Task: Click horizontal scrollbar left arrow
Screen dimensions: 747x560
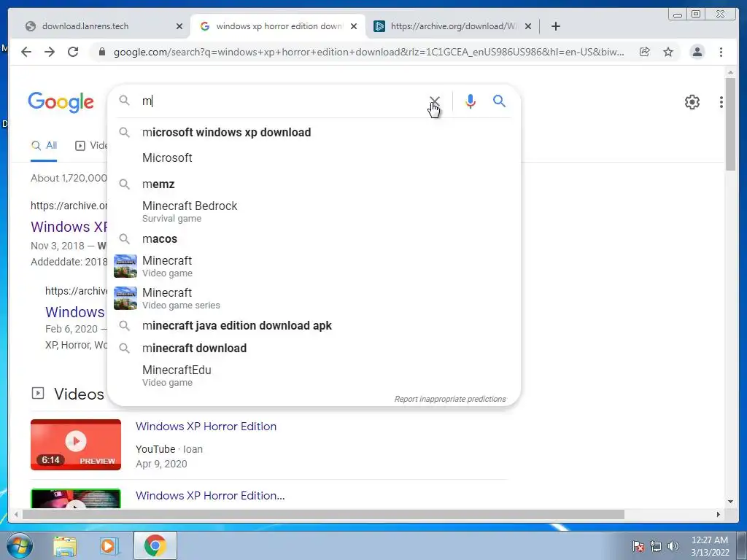Action: pos(16,514)
